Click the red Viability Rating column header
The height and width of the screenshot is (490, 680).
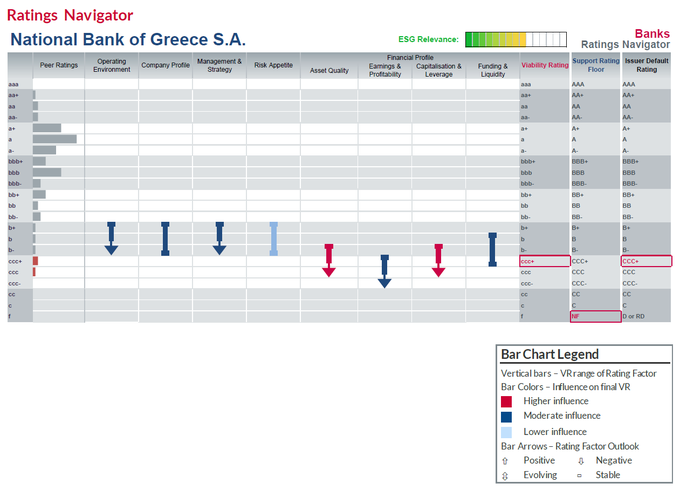pos(545,65)
